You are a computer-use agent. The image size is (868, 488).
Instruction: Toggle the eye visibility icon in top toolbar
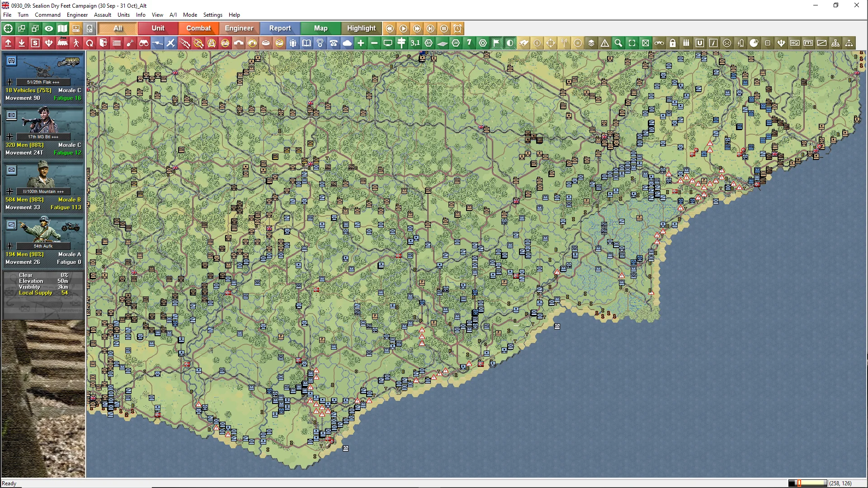tap(49, 28)
